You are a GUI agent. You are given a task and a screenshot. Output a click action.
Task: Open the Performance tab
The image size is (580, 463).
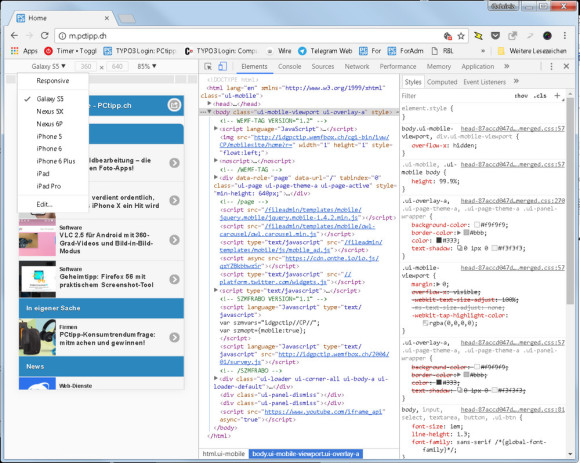[x=398, y=67]
